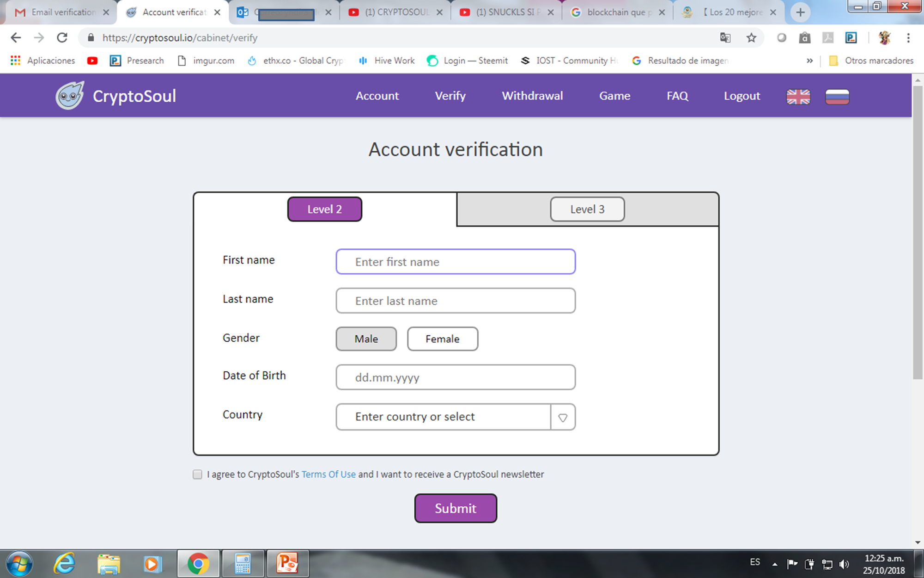Open the Otros marcadores bookmarks folder
924x578 pixels.
871,61
